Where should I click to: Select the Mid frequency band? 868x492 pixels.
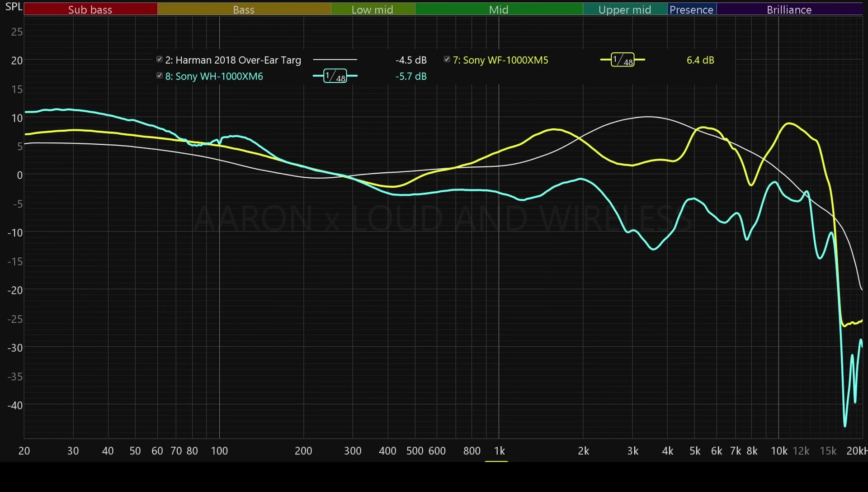499,9
